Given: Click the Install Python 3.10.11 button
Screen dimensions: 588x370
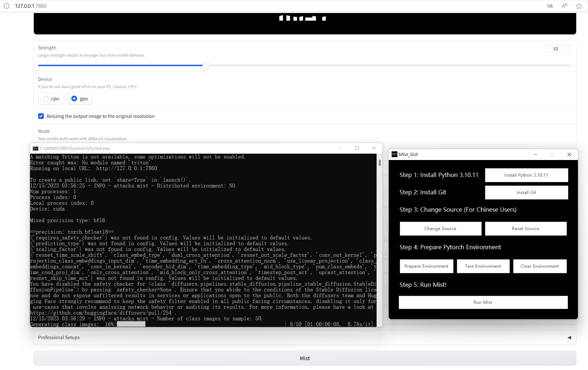Looking at the screenshot, I should [x=526, y=175].
